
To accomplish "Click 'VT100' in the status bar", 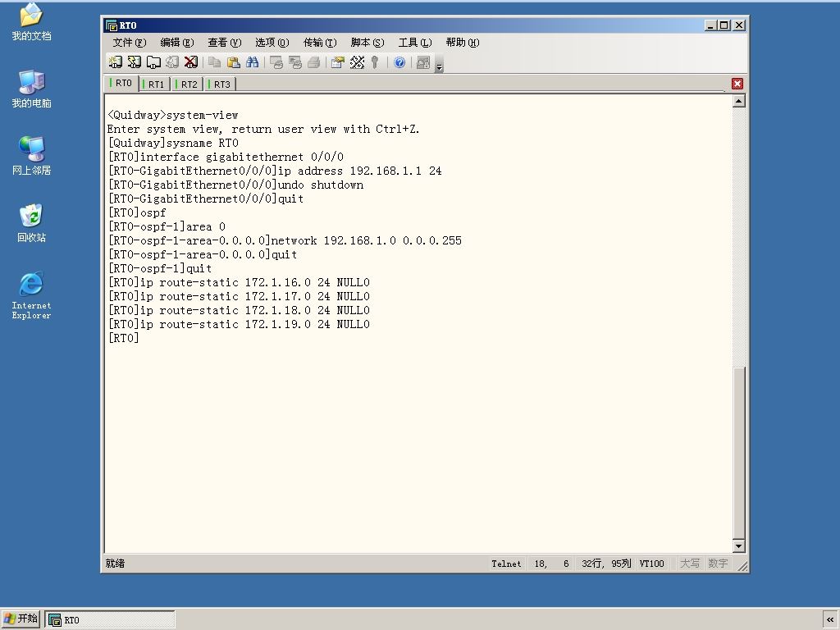I will (x=651, y=564).
